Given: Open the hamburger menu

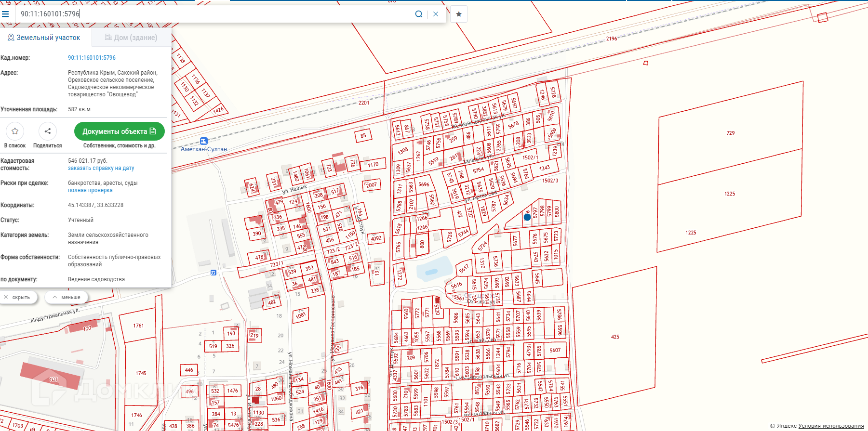Looking at the screenshot, I should pos(5,14).
